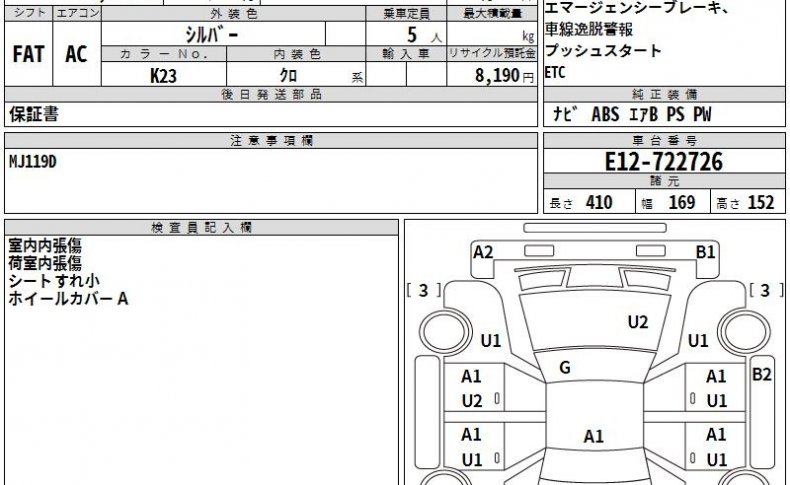Click 'PS' in standard equipment
Screen dimensions: 790x485
675,114
